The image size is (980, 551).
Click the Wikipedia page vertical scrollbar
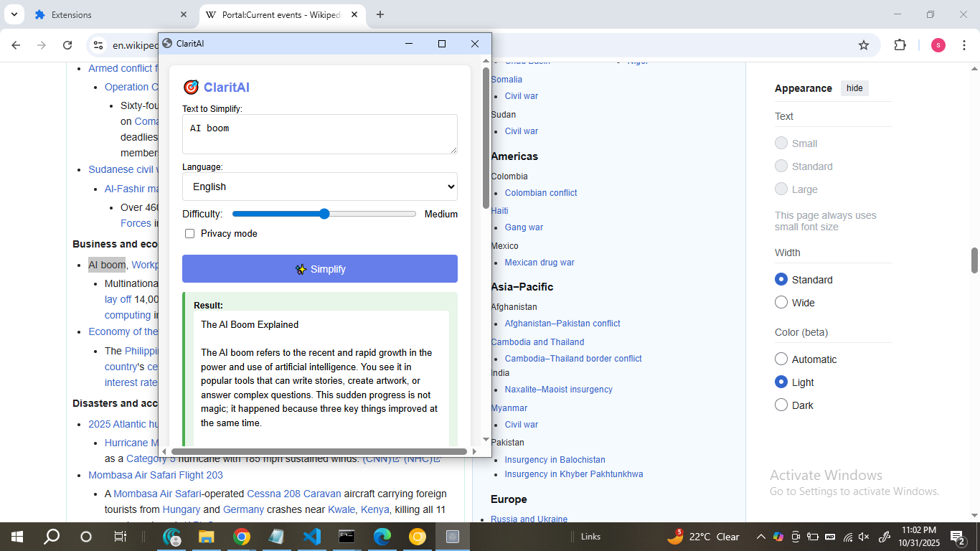pyautogui.click(x=974, y=260)
